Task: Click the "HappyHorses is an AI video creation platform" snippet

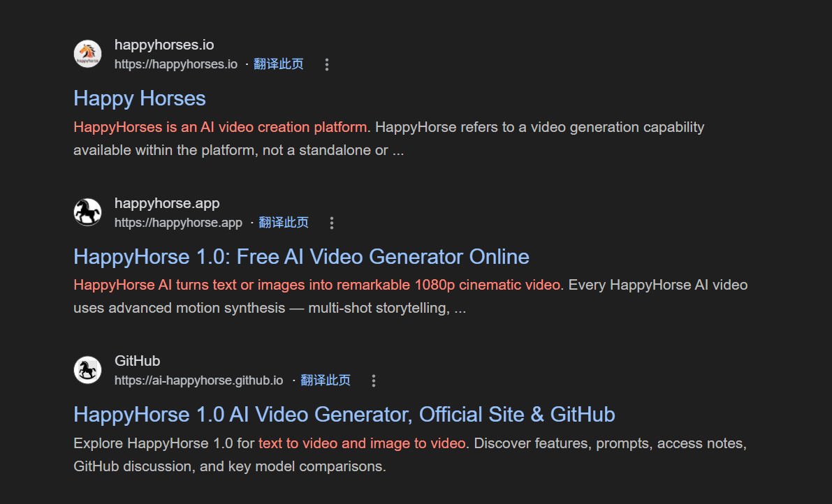Action: (220, 127)
